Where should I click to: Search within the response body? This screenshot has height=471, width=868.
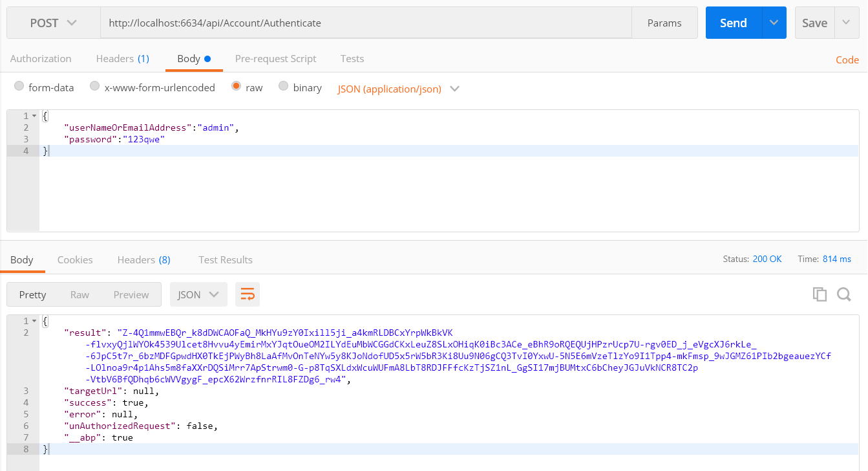(x=844, y=294)
